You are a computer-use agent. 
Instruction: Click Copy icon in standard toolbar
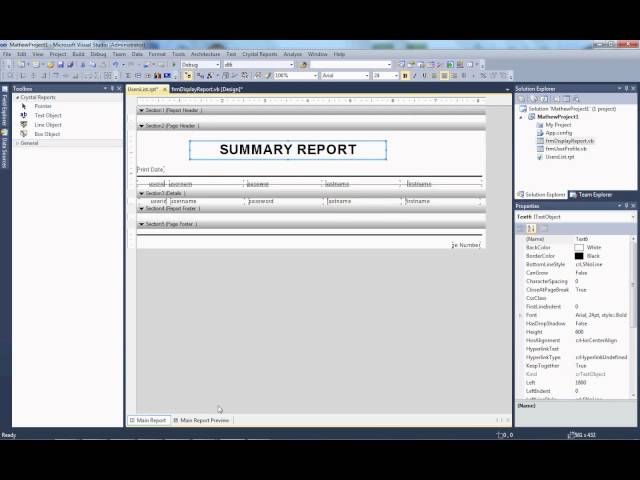coord(93,64)
